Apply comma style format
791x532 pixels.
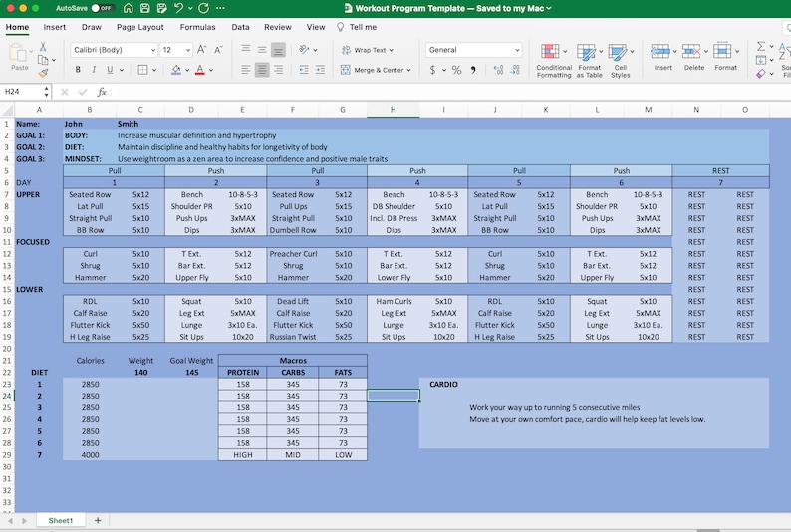(x=473, y=70)
